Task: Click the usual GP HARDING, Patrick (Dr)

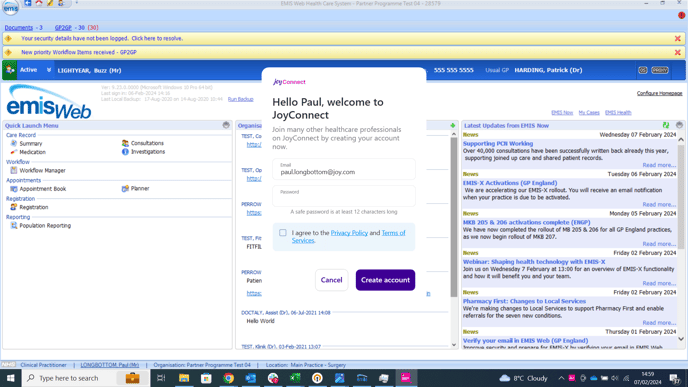Action: 548,70
